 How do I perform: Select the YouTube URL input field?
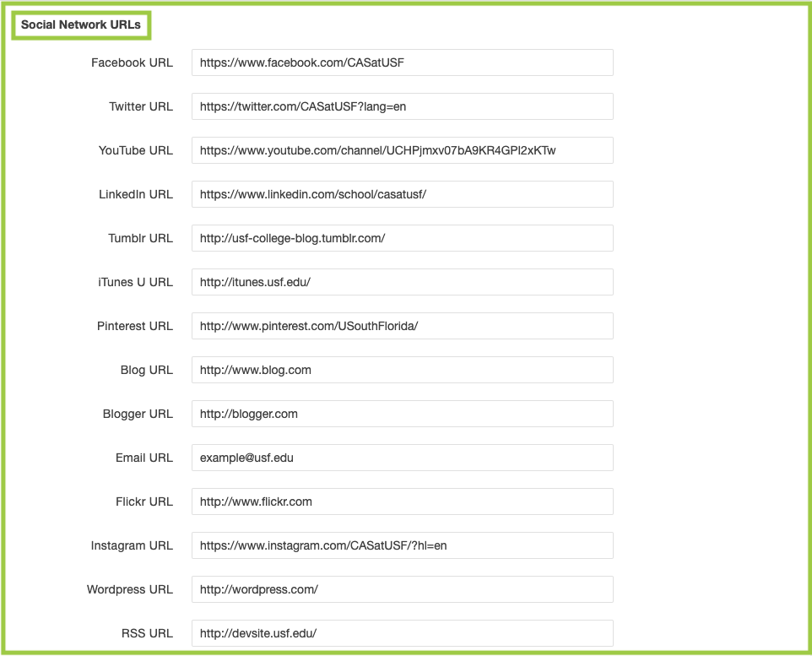[x=403, y=150]
